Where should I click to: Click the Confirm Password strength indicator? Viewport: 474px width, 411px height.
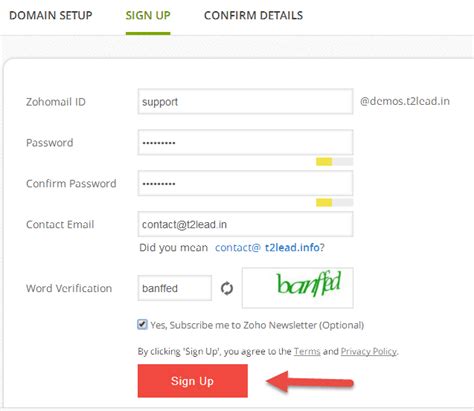point(334,202)
